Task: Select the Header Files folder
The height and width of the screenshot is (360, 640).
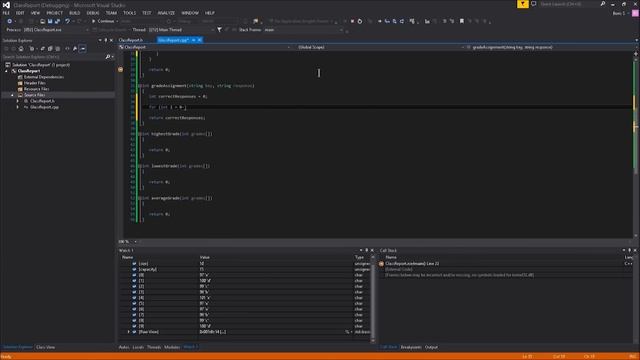Action: tap(34, 83)
